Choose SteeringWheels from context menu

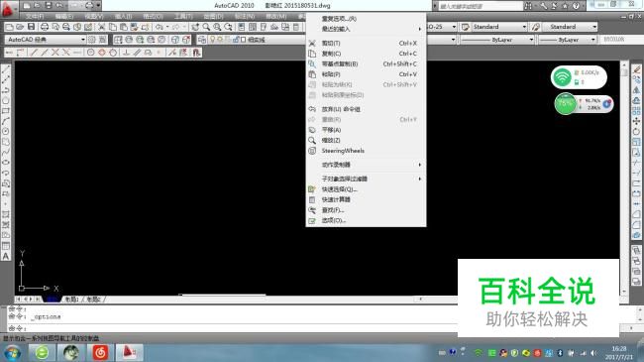pos(366,151)
